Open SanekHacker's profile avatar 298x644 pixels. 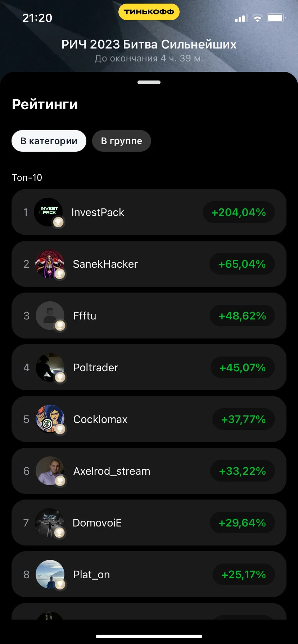click(x=50, y=264)
